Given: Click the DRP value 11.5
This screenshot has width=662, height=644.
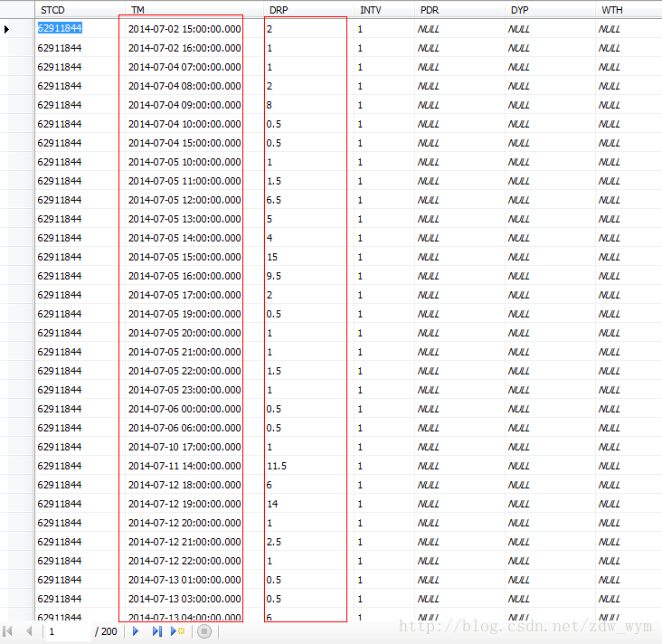Looking at the screenshot, I should coord(277,466).
